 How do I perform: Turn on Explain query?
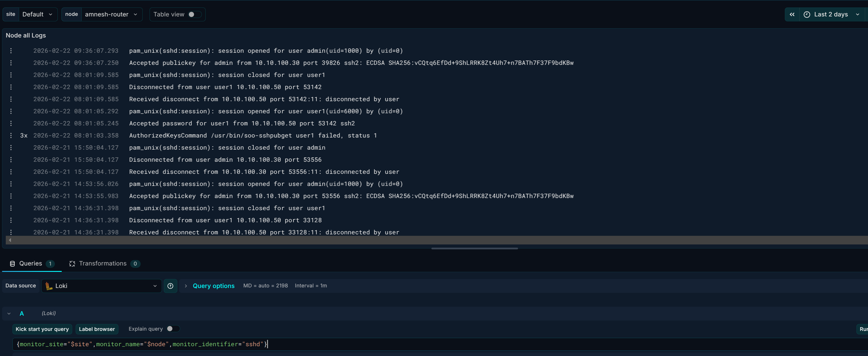[x=173, y=329]
